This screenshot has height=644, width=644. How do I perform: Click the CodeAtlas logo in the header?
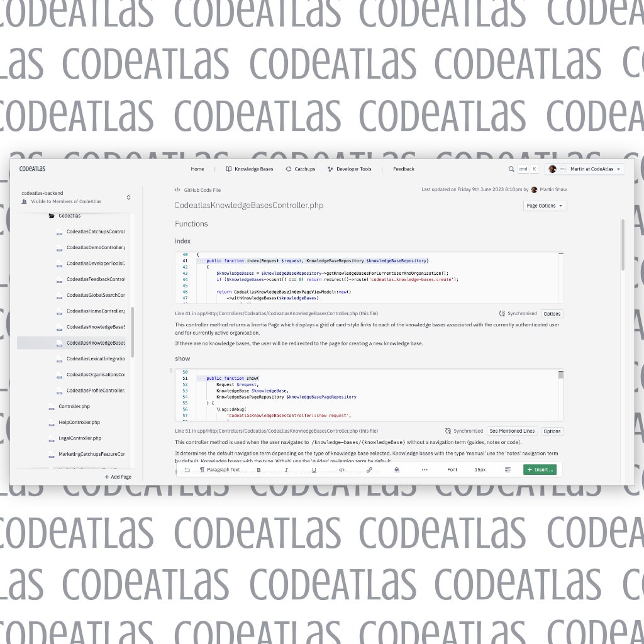click(x=32, y=169)
